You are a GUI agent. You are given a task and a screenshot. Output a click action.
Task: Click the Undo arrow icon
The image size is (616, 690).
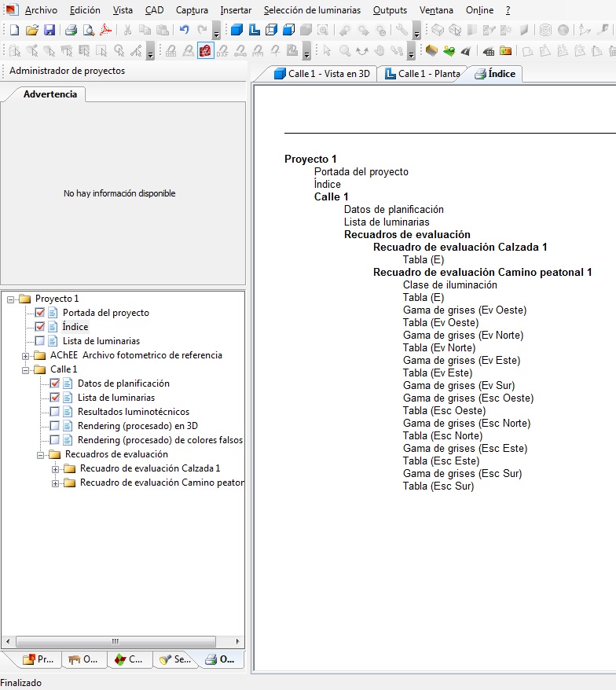(x=185, y=31)
